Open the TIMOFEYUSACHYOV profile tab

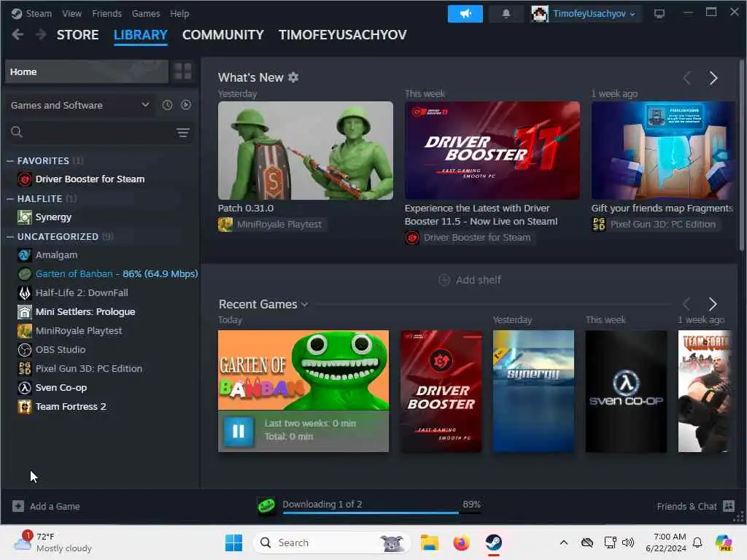(343, 35)
